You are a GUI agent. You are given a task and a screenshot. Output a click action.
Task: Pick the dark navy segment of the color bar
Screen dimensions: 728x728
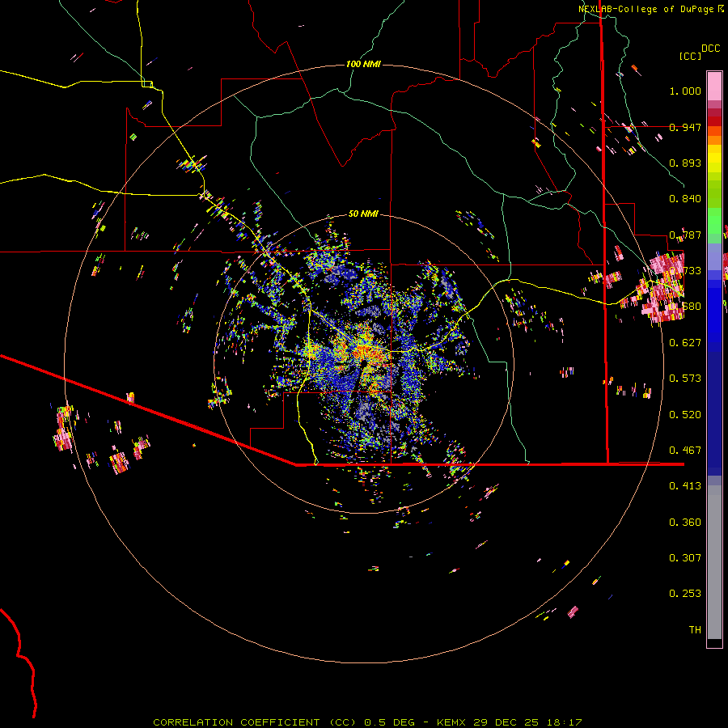click(x=714, y=408)
